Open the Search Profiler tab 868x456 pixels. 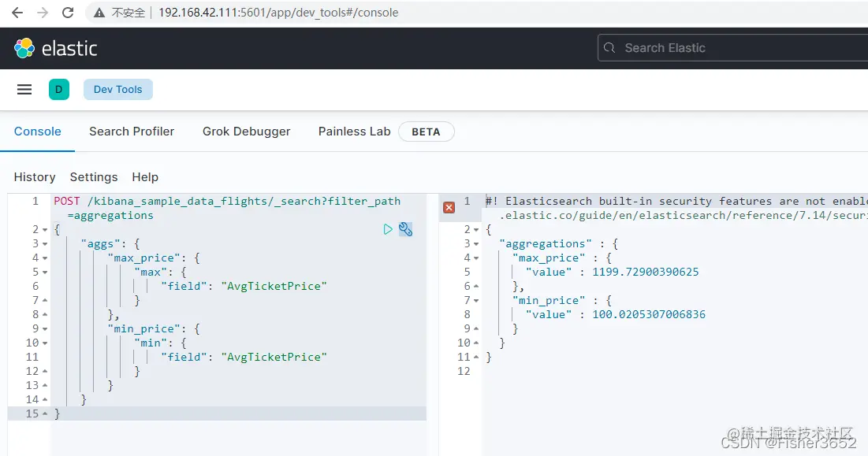tap(132, 132)
